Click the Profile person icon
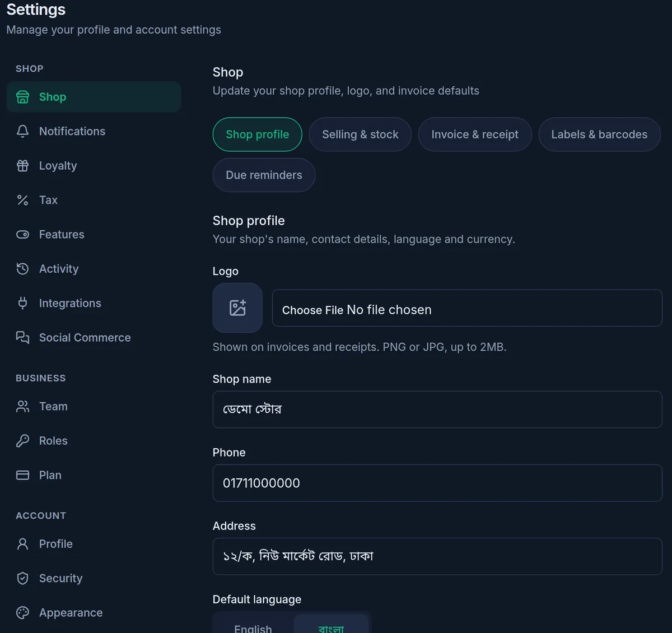 [22, 544]
